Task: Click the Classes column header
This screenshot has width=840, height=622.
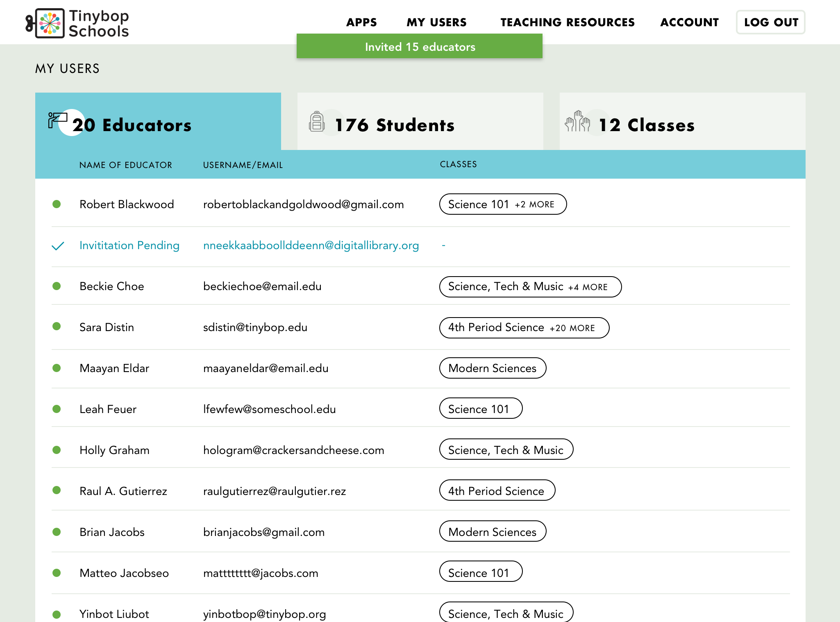Action: pos(458,164)
